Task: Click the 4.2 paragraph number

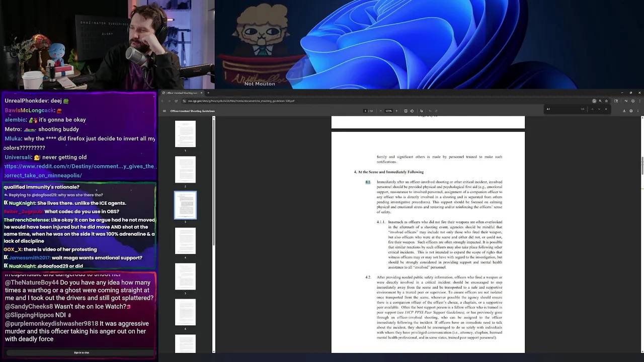Action: (x=368, y=278)
